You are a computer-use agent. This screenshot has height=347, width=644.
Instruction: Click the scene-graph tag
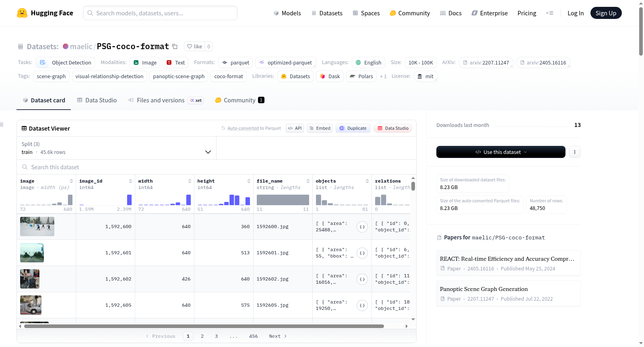click(51, 76)
